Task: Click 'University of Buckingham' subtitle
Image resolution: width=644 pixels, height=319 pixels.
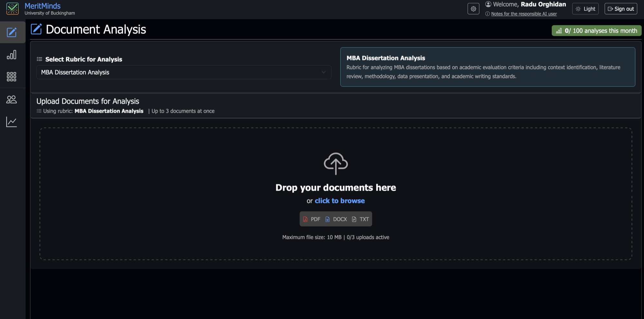Action: pyautogui.click(x=50, y=13)
